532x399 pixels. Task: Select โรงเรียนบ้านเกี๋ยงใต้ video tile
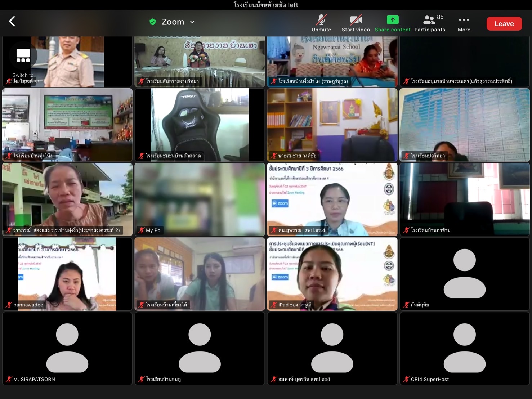(200, 274)
